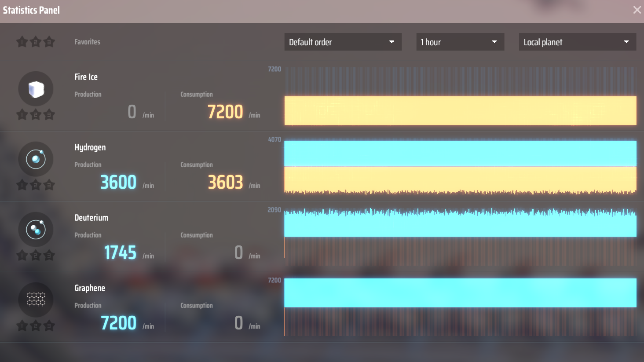
Task: Toggle favorite star 1 for Fire Ice
Action: 22,115
